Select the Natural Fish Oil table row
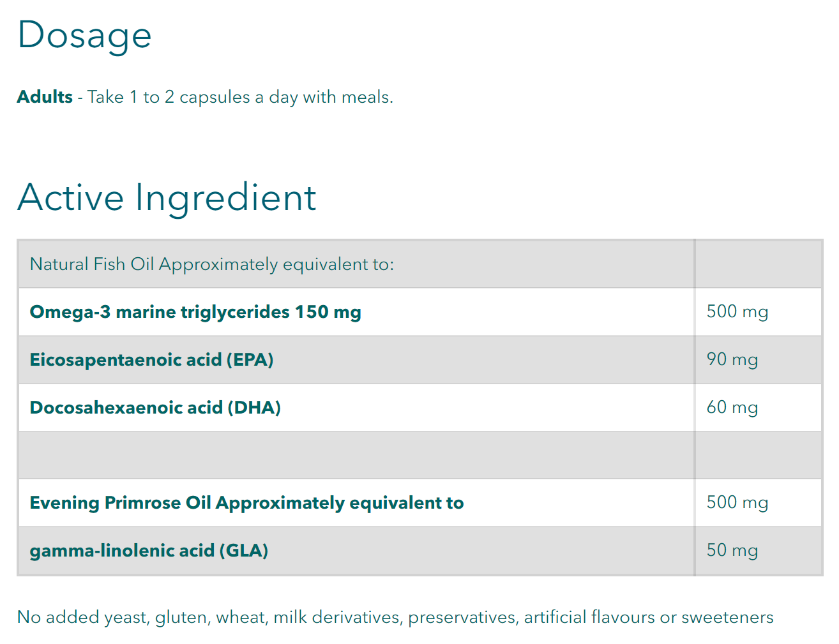 (x=211, y=264)
